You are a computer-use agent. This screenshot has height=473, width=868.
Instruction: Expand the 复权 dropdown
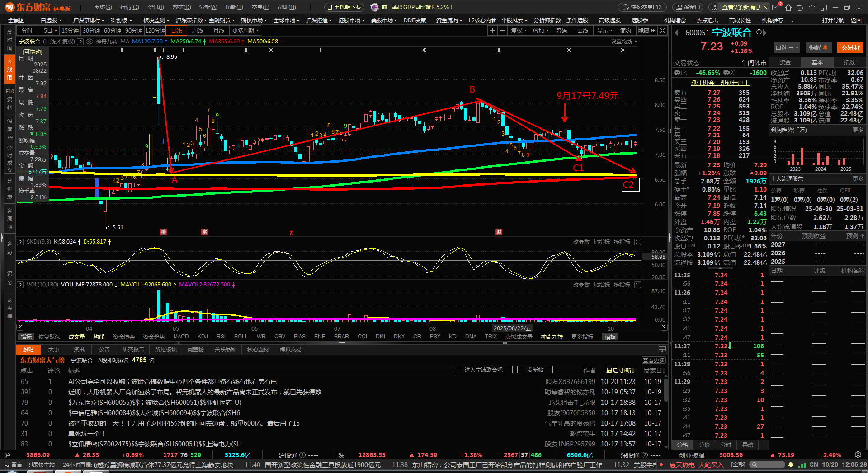pyautogui.click(x=519, y=31)
